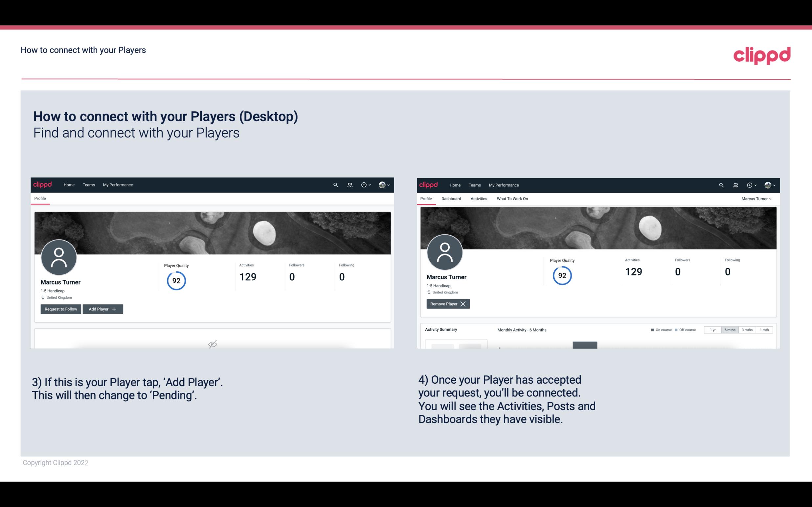Click the globe/region icon in right navbar
Image resolution: width=812 pixels, height=507 pixels.
[768, 184]
